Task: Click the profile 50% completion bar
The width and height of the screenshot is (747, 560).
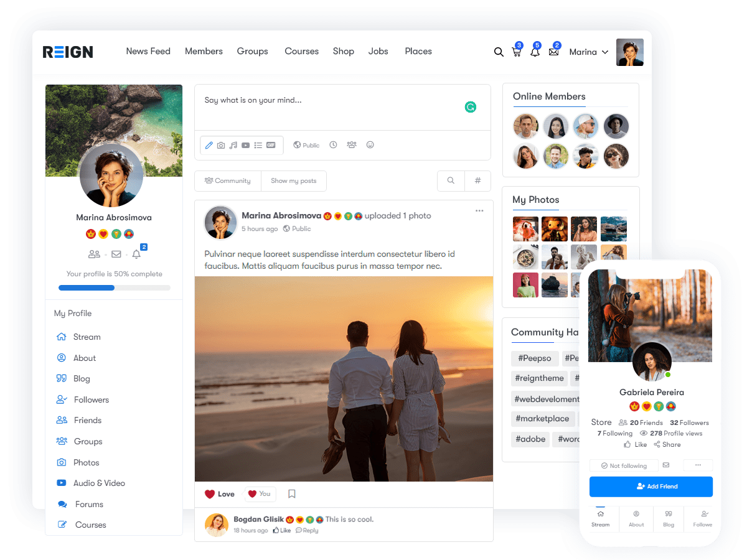Action: point(114,288)
